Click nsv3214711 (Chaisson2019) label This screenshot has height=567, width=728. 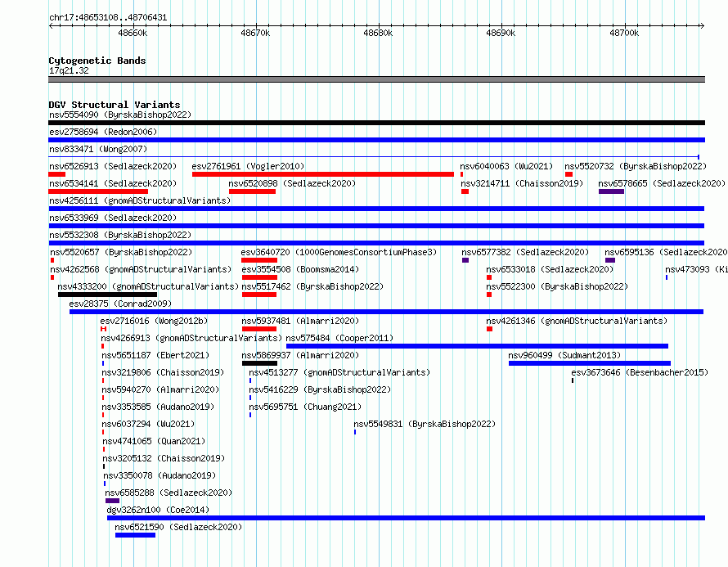pyautogui.click(x=522, y=183)
